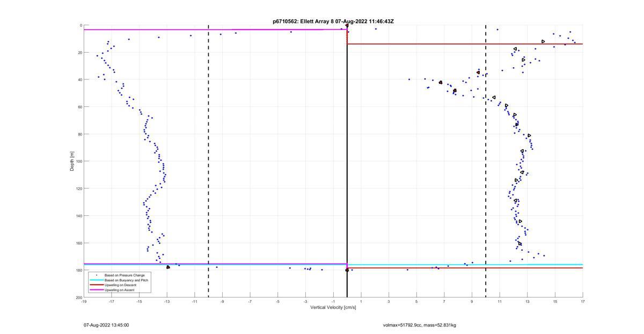Click legend entry 'Based on Pressure Change'
Image resolution: width=644 pixels, height=334 pixels.
pyautogui.click(x=125, y=275)
